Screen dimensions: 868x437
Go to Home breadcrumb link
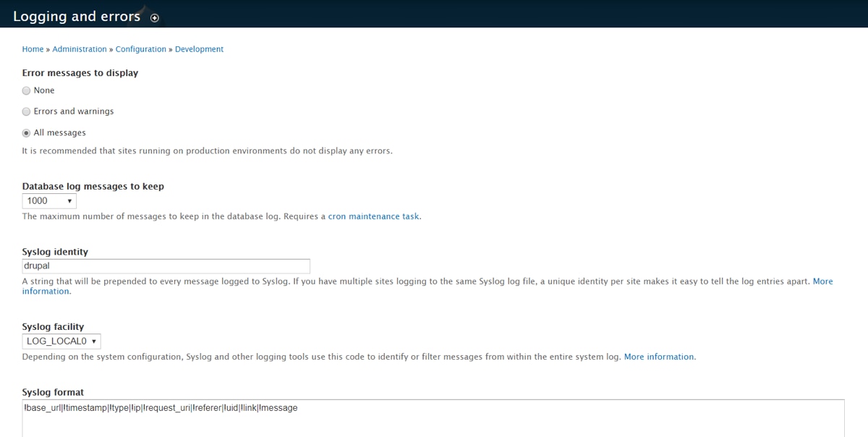(x=33, y=49)
